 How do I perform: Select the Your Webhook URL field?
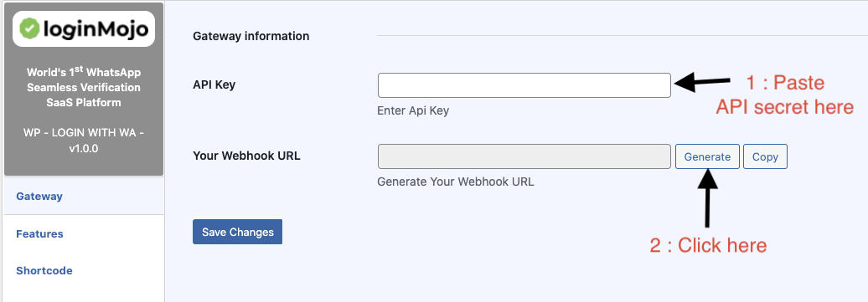click(524, 156)
